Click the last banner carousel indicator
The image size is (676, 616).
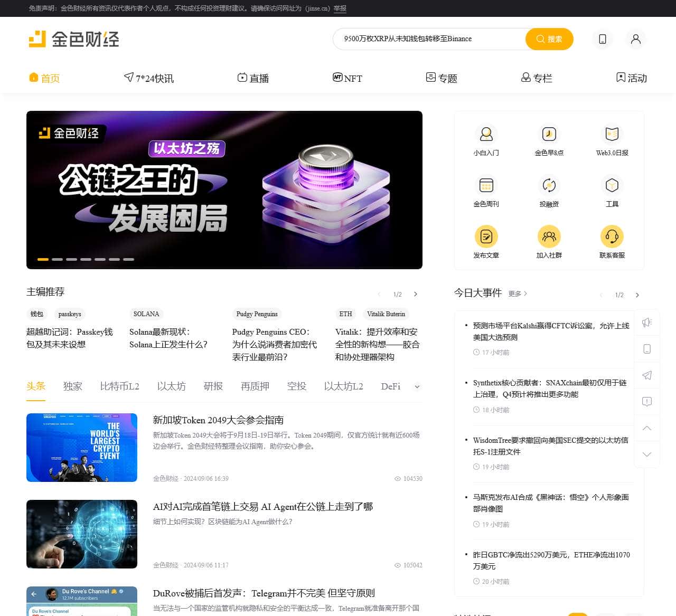coord(128,259)
